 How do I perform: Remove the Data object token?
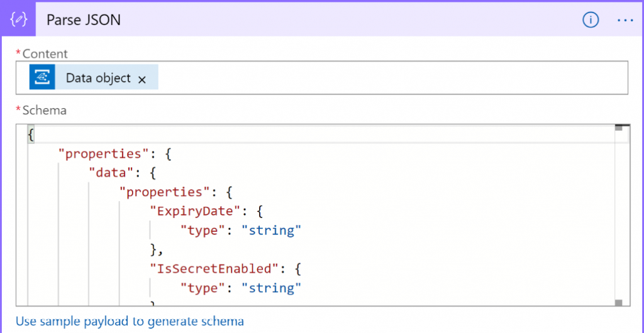pyautogui.click(x=142, y=79)
